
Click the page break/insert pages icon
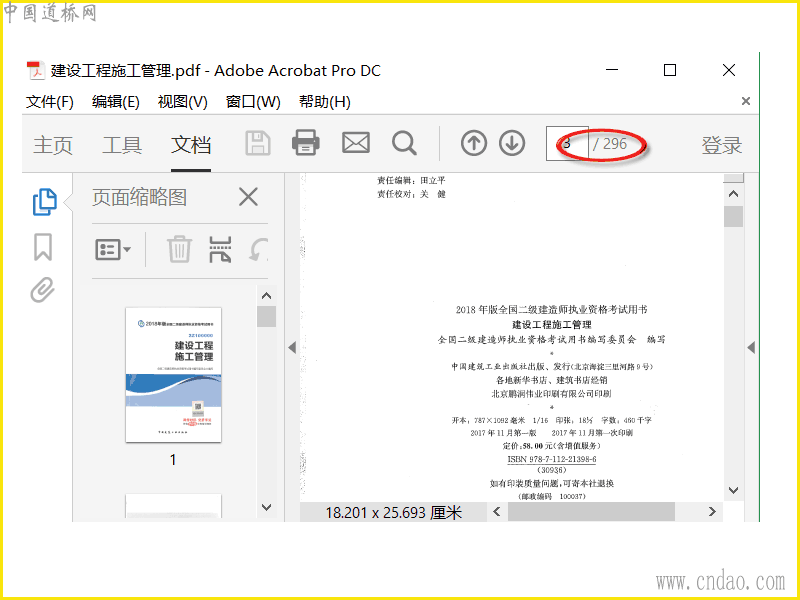click(x=220, y=249)
